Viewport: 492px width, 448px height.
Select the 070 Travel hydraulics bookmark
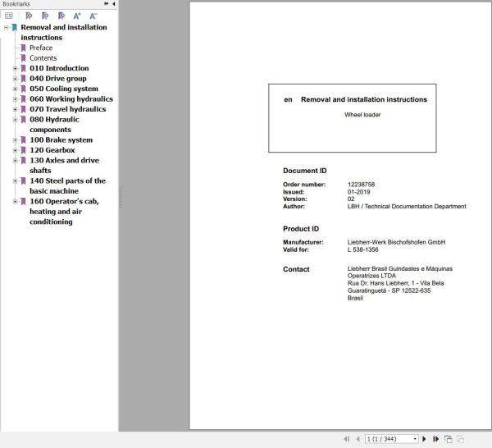coord(68,109)
